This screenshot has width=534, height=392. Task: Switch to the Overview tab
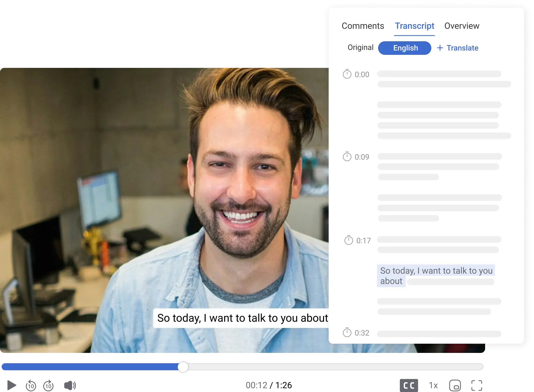point(462,26)
